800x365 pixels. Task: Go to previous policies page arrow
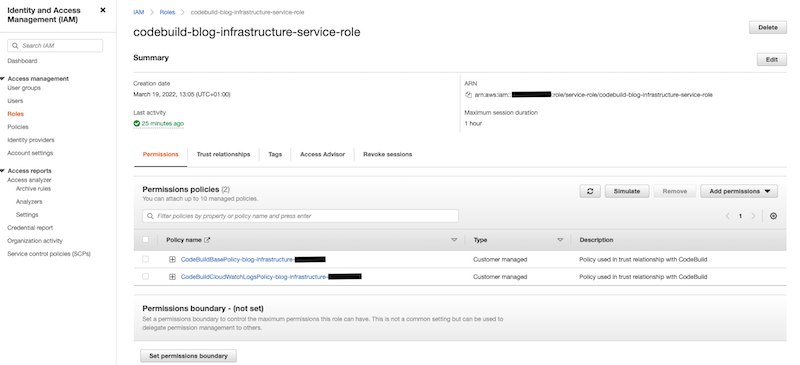728,216
